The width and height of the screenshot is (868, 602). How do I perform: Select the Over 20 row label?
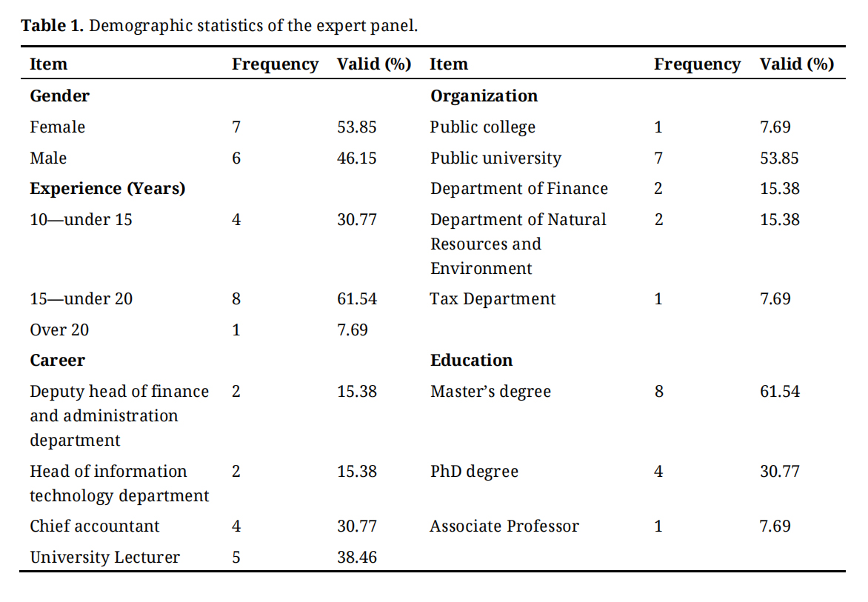[59, 330]
